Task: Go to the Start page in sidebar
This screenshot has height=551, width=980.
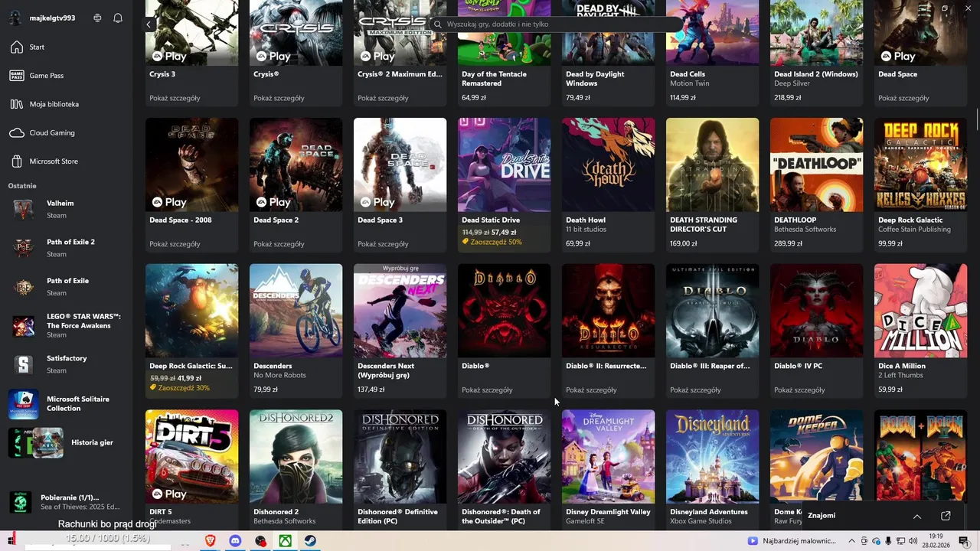Action: [66, 47]
